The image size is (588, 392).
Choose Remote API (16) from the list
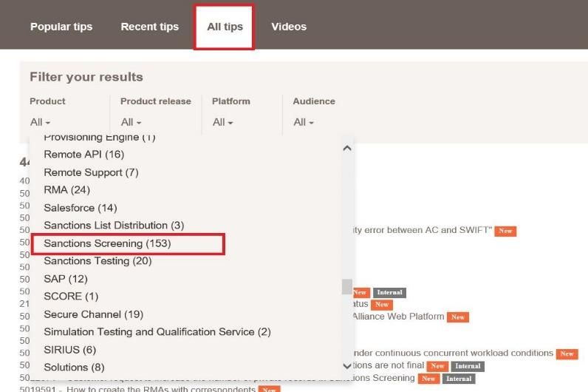(x=84, y=155)
